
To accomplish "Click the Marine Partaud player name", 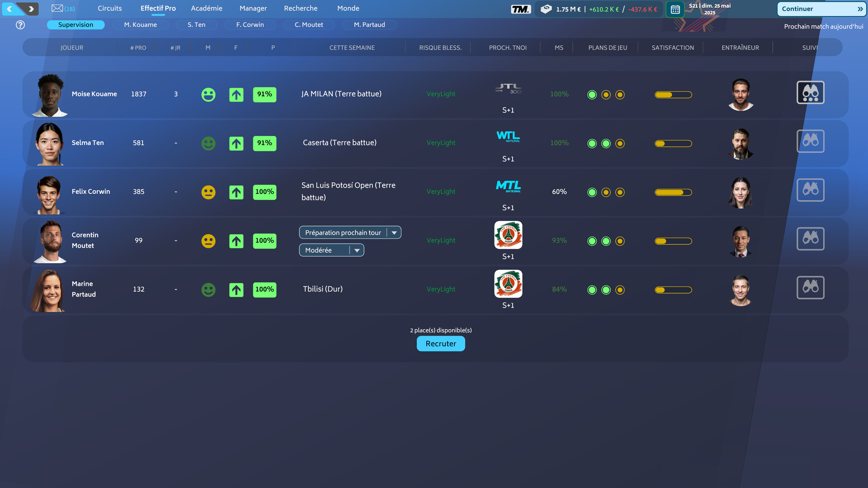I will tap(84, 289).
